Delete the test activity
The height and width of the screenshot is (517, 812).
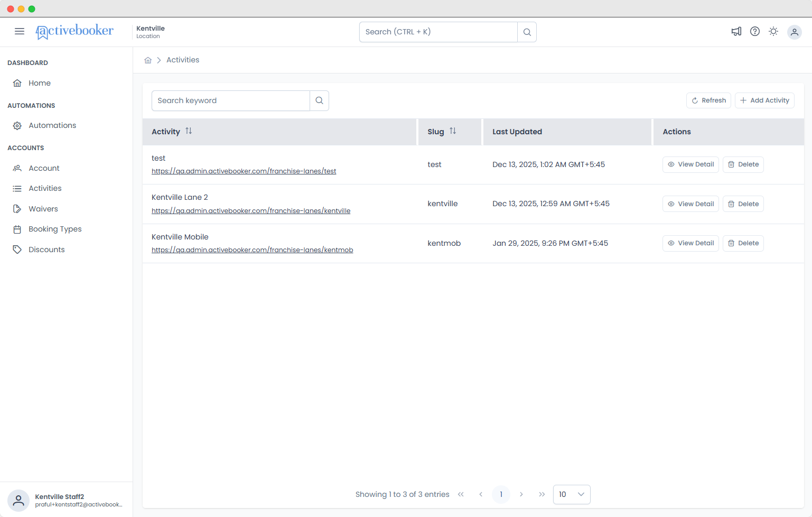click(x=743, y=164)
